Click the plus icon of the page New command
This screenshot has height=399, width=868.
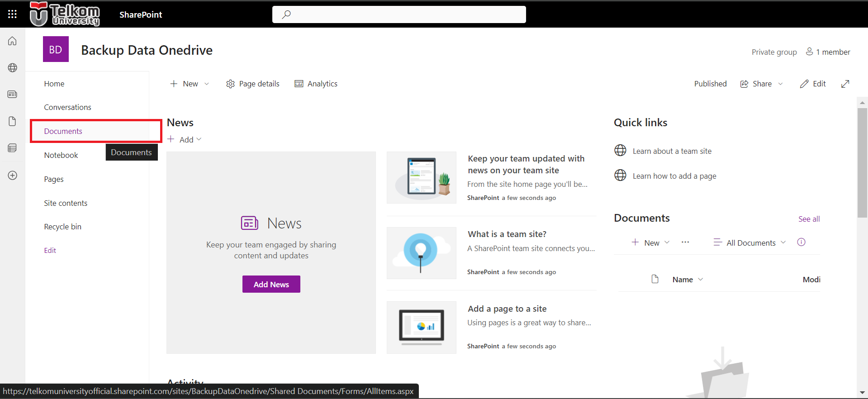click(173, 84)
